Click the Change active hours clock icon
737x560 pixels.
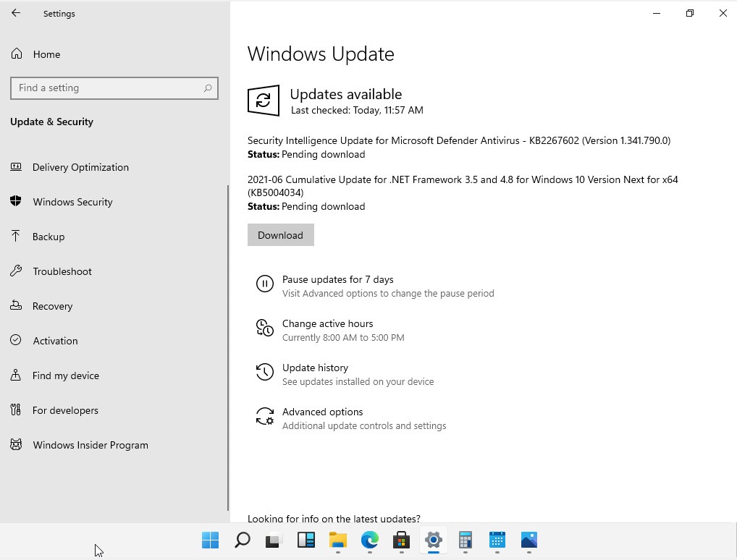point(265,328)
